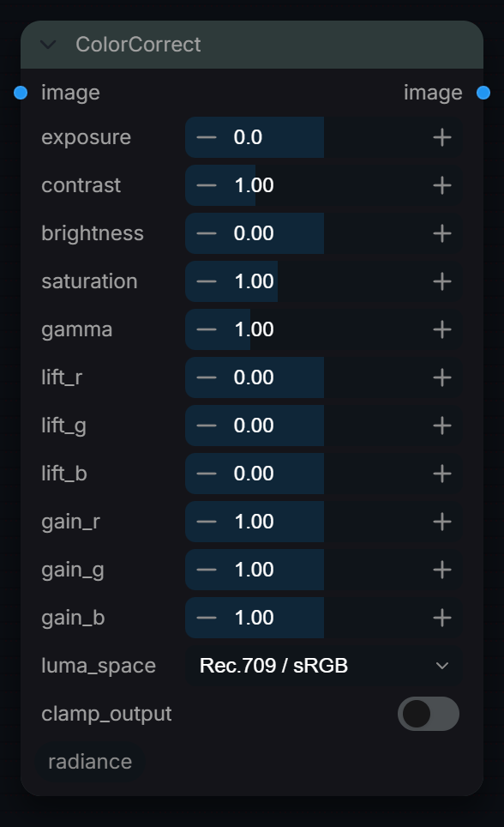This screenshot has width=504, height=827.
Task: Click the ColorCorrect node title
Action: tap(138, 45)
